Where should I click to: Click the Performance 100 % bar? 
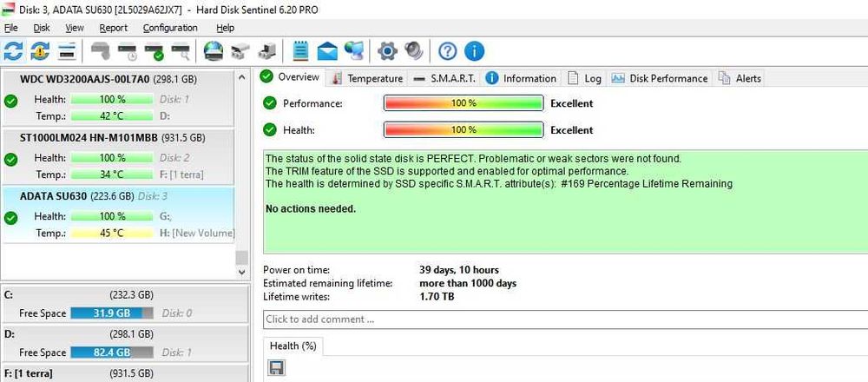[464, 103]
